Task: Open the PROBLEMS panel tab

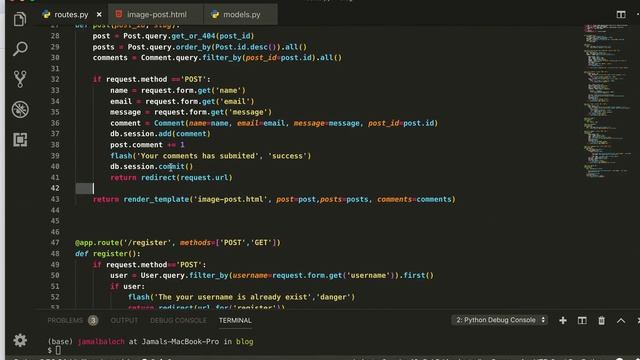Action: point(65,320)
